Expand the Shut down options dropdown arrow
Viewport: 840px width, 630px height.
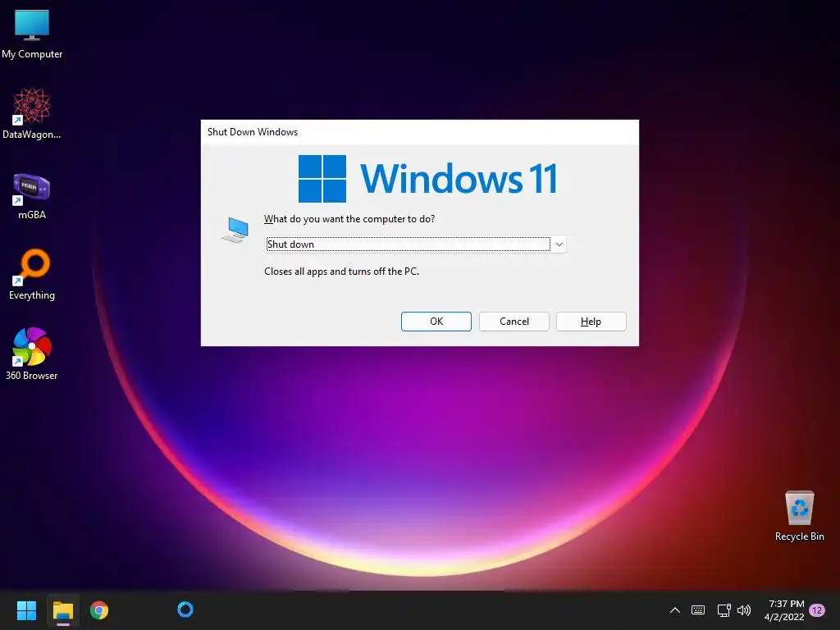pyautogui.click(x=559, y=244)
